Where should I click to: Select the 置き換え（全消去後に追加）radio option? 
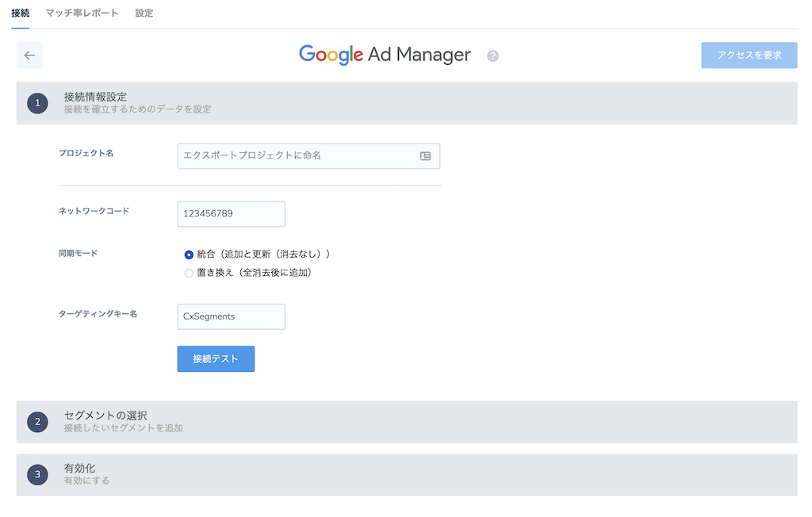(189, 273)
